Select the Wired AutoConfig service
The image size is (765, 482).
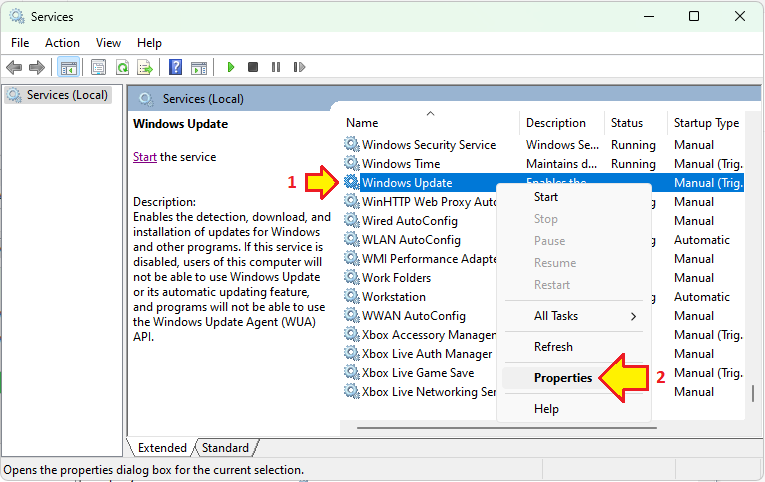coord(410,221)
